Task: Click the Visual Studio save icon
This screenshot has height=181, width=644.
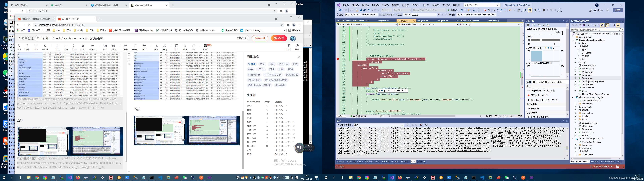Action: pos(361,10)
